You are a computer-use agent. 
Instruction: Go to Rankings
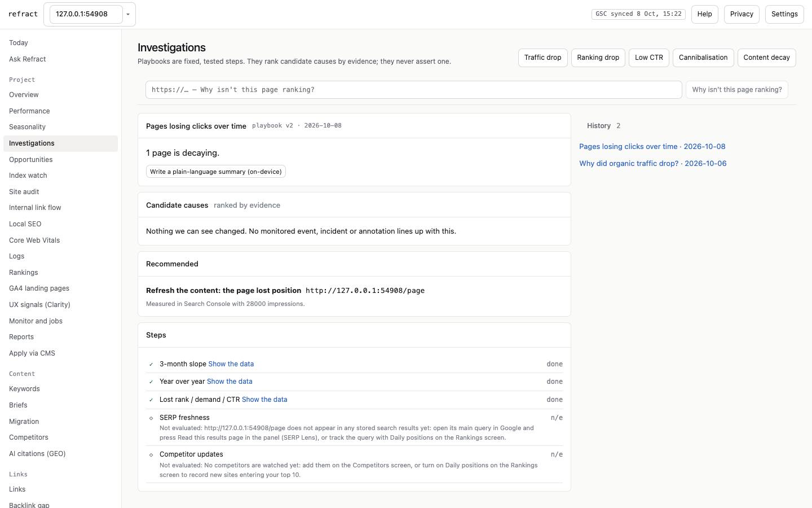click(x=60, y=273)
